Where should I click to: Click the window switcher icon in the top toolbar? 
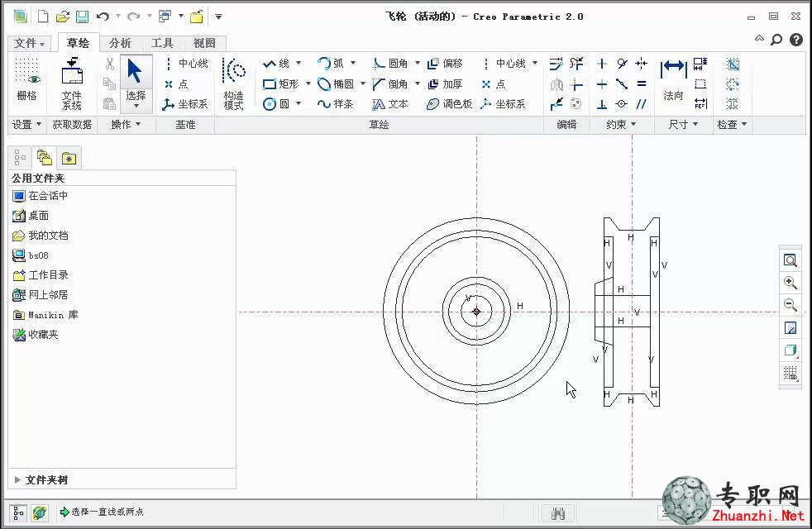pyautogui.click(x=165, y=17)
